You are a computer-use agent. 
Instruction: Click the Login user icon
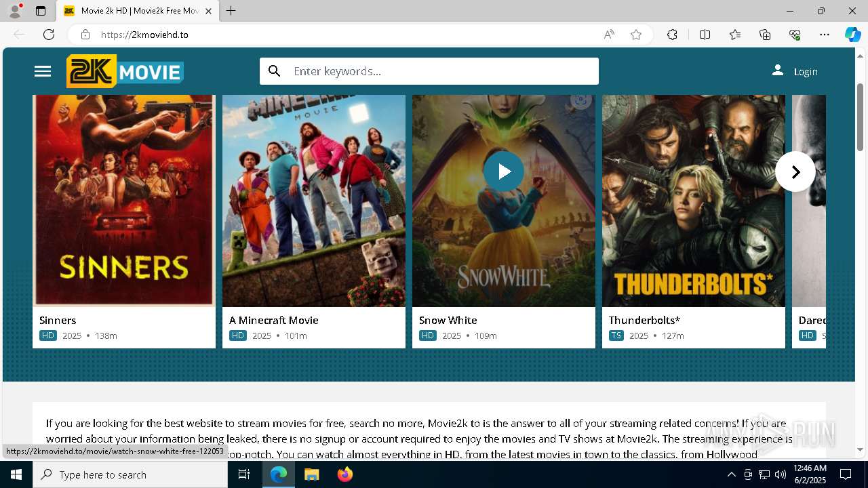(x=778, y=70)
